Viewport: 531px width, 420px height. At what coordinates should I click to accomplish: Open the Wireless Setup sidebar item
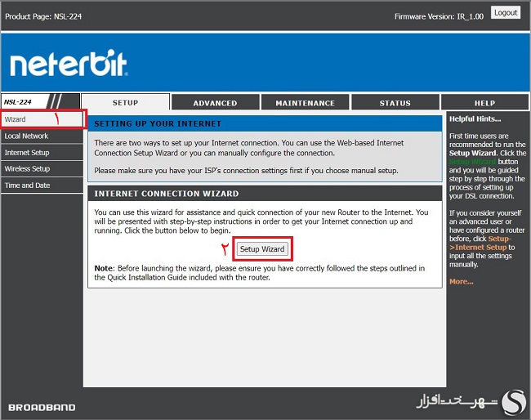point(27,169)
